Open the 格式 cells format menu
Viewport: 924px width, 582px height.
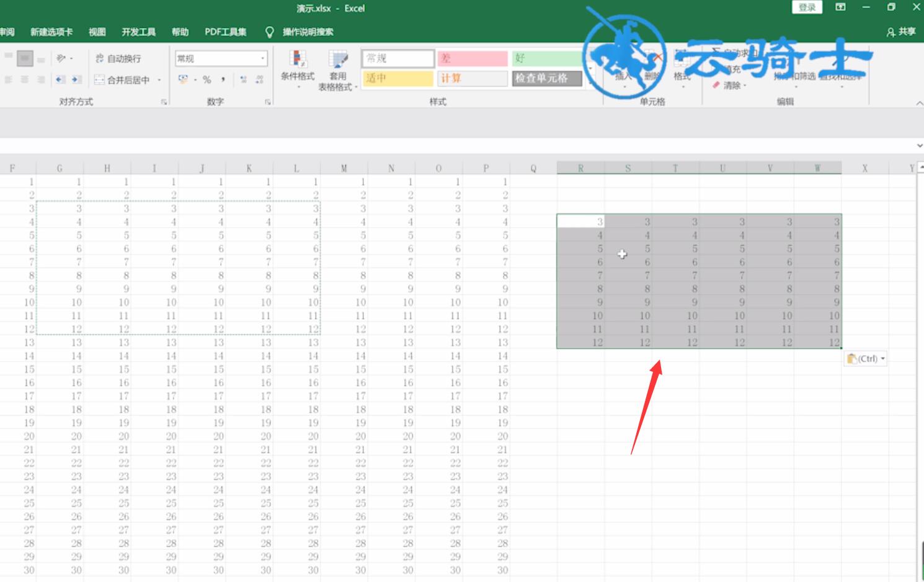click(682, 69)
